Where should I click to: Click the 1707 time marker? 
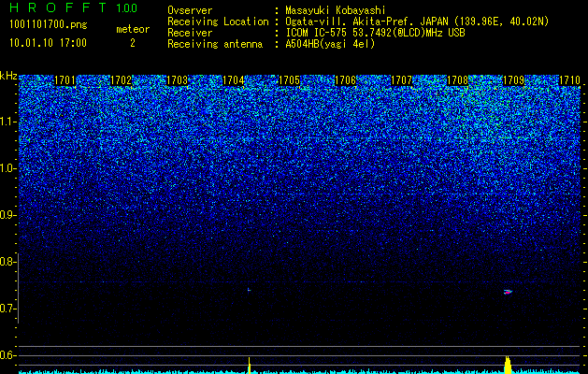[x=402, y=80]
